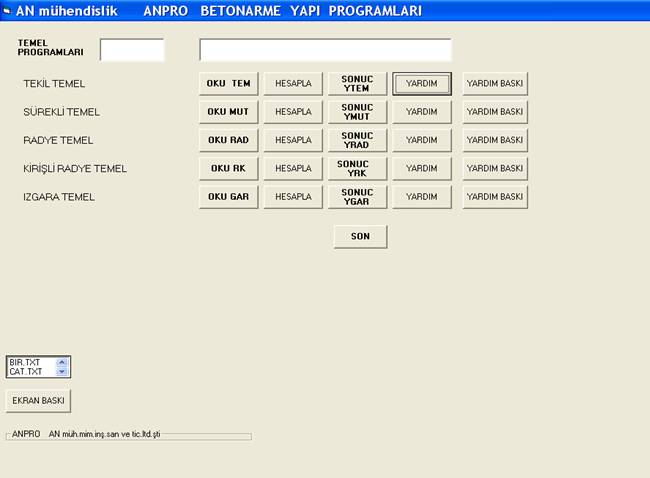Open SONUC YGAR results
The height and width of the screenshot is (478, 650).
tap(357, 197)
